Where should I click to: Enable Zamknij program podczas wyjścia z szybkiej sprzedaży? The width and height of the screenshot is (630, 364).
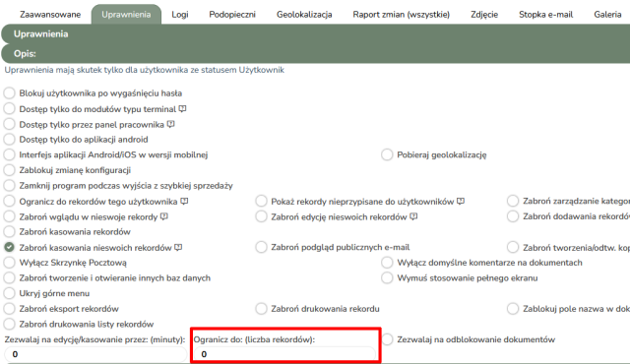pyautogui.click(x=9, y=185)
